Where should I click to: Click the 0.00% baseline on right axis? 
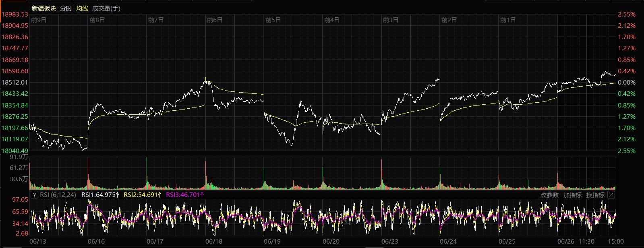click(x=626, y=83)
